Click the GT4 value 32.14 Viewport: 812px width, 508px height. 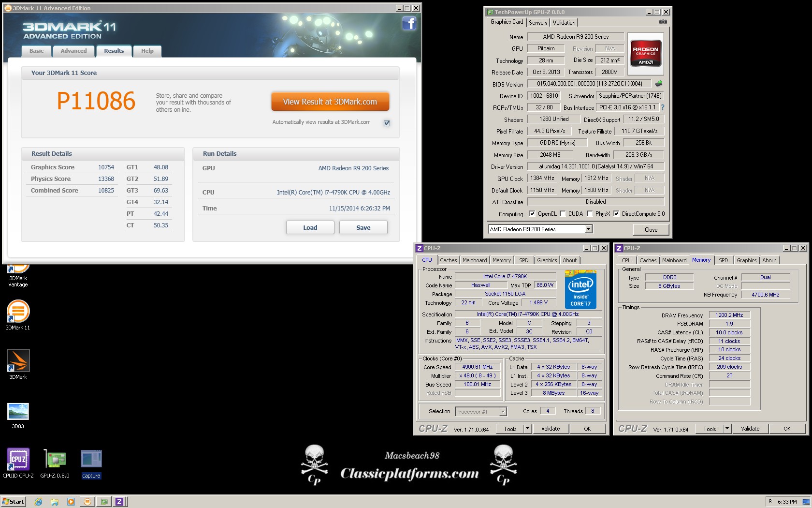pyautogui.click(x=161, y=202)
